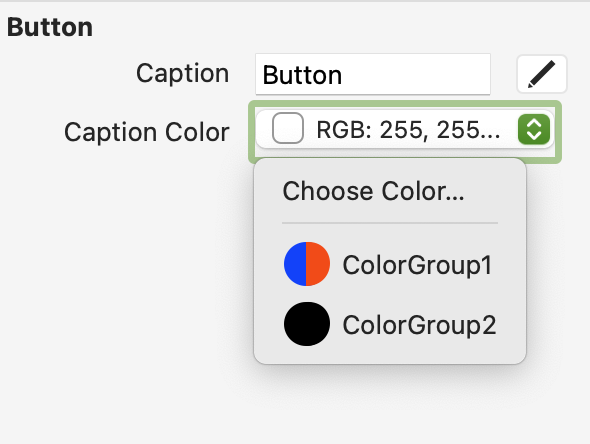Image resolution: width=590 pixels, height=444 pixels.
Task: Click the ColorGroup1 text label
Action: (417, 265)
